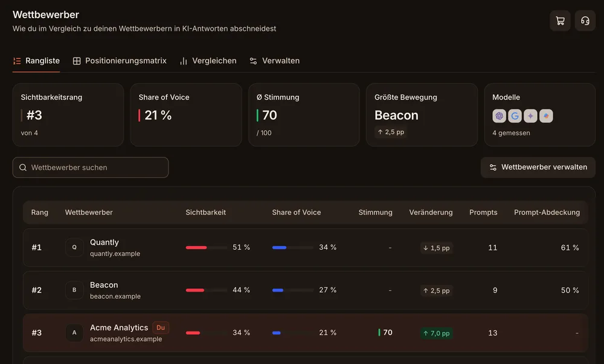
Task: Open the Vergleichen tab
Action: click(x=208, y=61)
